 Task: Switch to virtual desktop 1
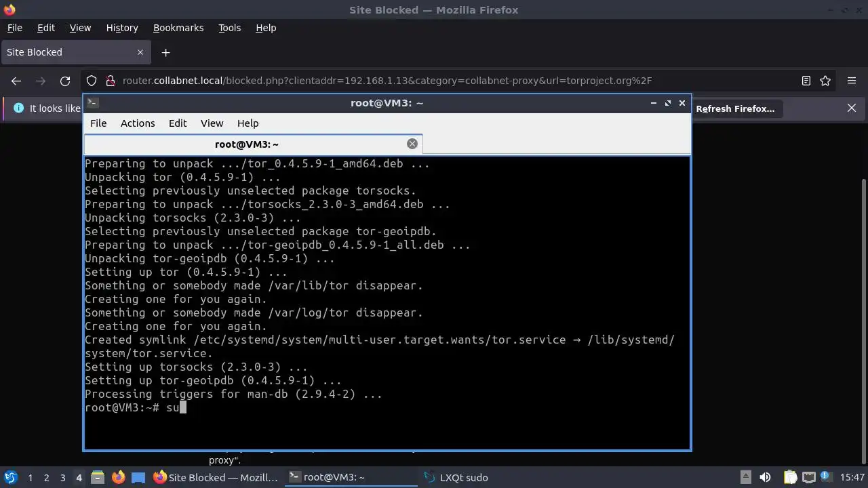[x=30, y=477]
